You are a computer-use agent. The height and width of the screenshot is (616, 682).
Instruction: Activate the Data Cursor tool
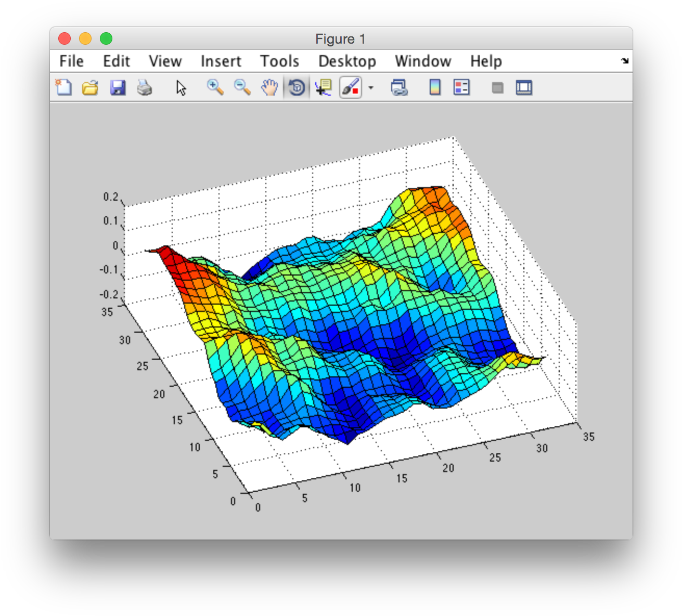point(323,87)
